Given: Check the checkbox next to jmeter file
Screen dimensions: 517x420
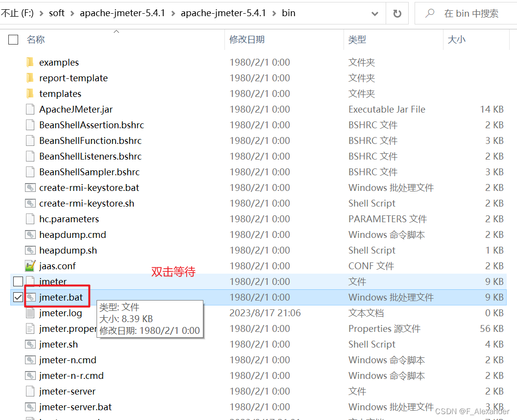Looking at the screenshot, I should (x=18, y=281).
